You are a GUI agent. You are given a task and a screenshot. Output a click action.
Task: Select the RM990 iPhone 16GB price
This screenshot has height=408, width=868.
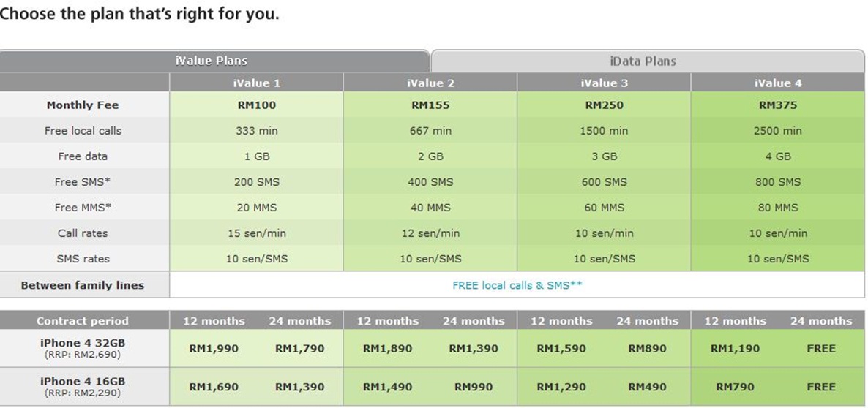tap(474, 387)
